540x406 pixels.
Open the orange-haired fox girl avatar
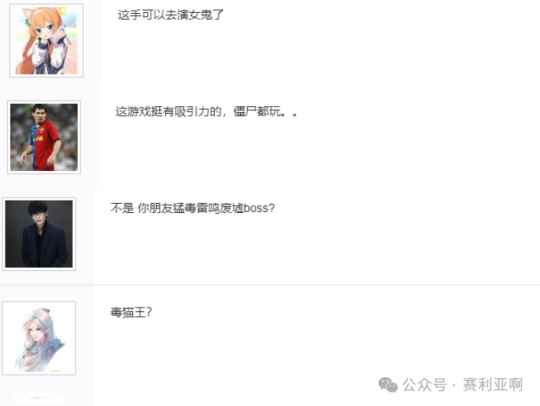[x=46, y=41]
